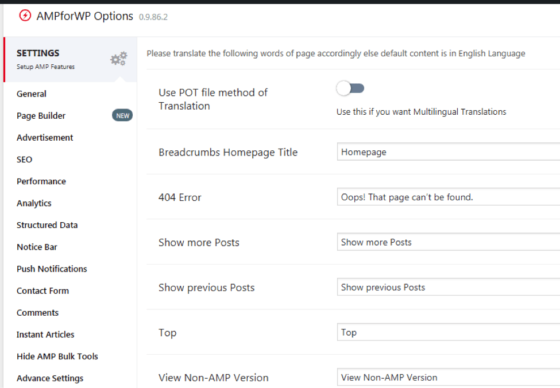Image resolution: width=560 pixels, height=388 pixels.
Task: Go to Instant Articles section
Action: tap(45, 334)
